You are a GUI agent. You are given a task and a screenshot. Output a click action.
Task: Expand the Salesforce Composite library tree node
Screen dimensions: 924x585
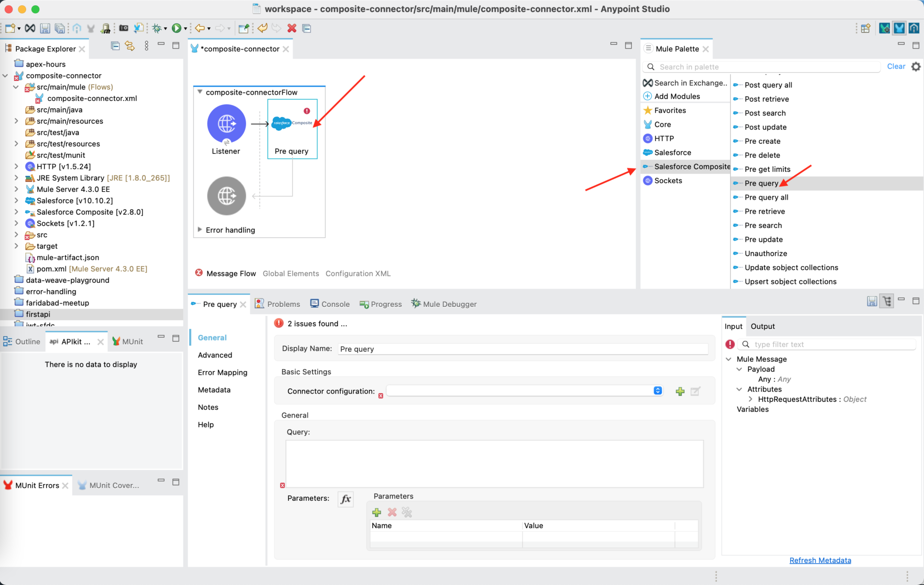coord(16,212)
